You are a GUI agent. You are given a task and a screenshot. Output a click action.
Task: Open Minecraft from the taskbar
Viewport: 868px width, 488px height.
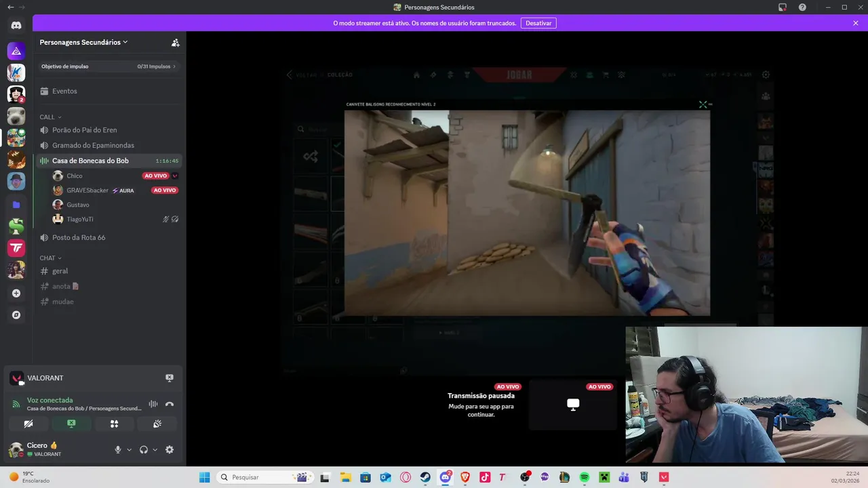[x=604, y=477]
